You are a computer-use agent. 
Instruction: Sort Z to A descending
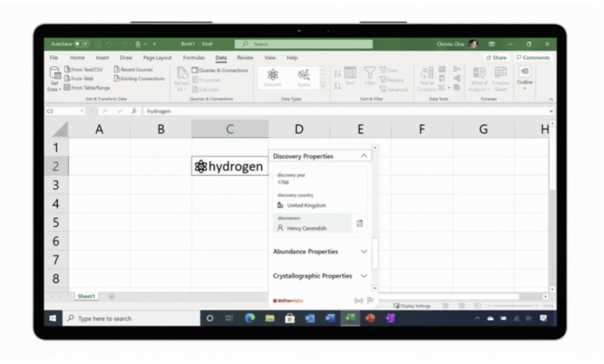(x=337, y=85)
